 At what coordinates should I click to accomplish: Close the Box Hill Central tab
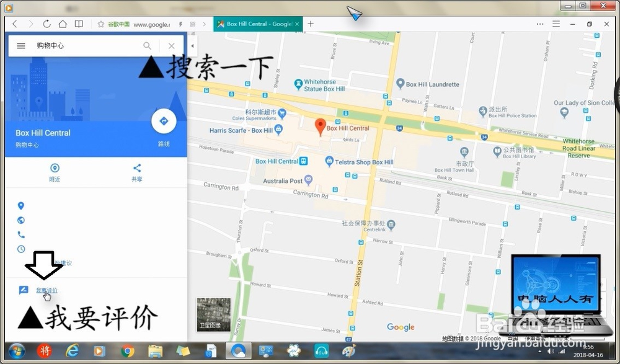[297, 24]
